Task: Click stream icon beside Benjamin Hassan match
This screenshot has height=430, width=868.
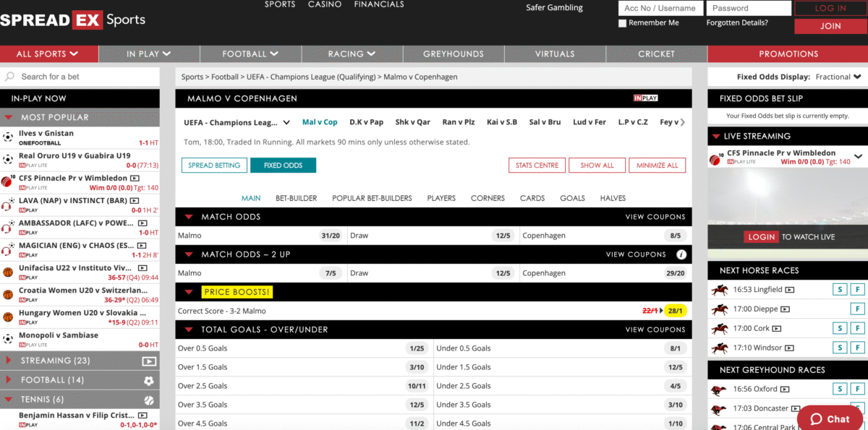Action: tap(142, 416)
